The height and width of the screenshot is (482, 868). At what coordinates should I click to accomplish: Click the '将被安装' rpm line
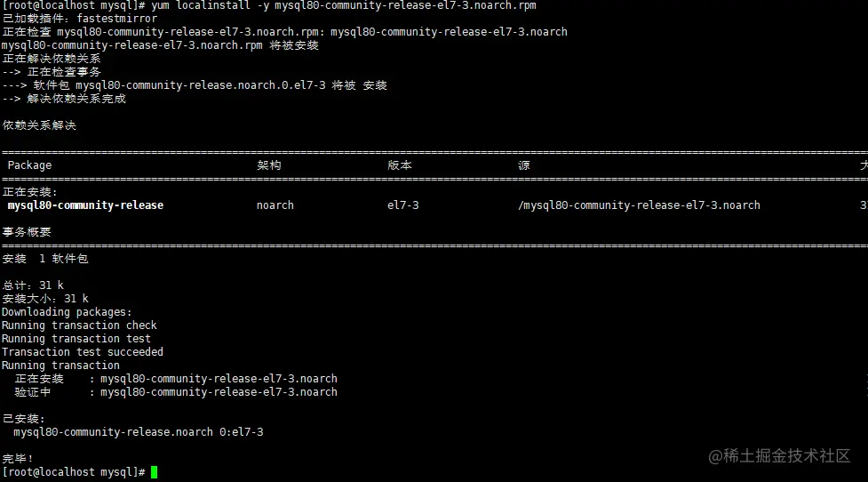(x=160, y=45)
